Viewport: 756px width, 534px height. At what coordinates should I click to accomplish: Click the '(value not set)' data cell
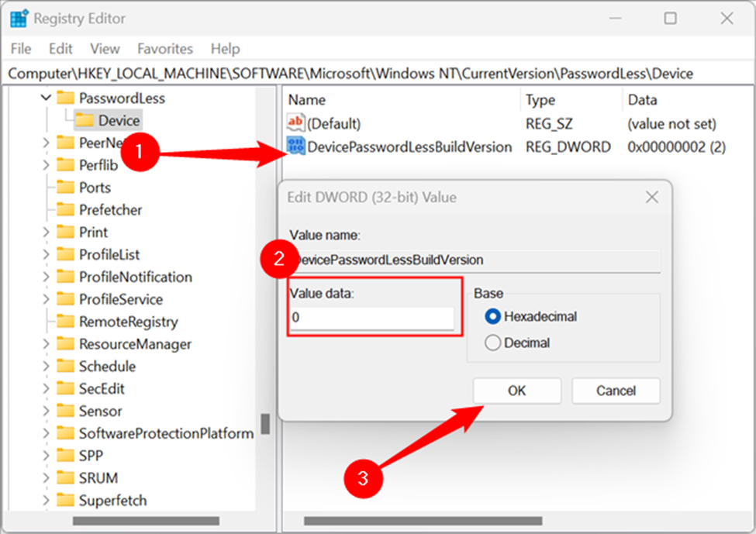tap(671, 124)
